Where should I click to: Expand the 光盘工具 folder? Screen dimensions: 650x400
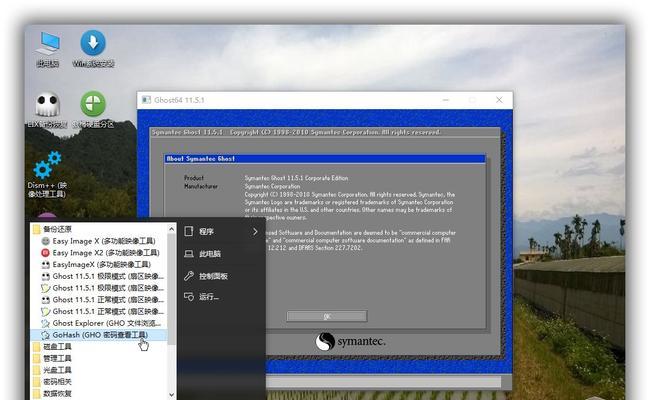[52, 369]
